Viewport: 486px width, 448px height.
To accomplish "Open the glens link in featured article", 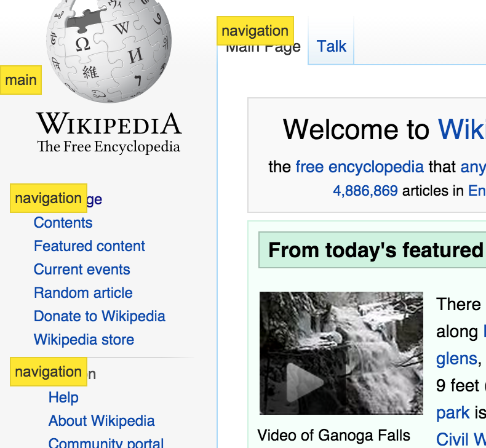I will click(456, 359).
